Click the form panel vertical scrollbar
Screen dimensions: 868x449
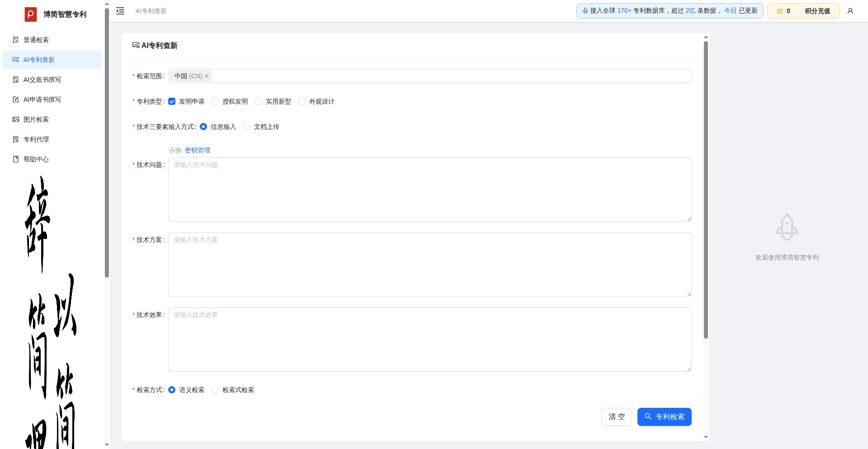(706, 190)
